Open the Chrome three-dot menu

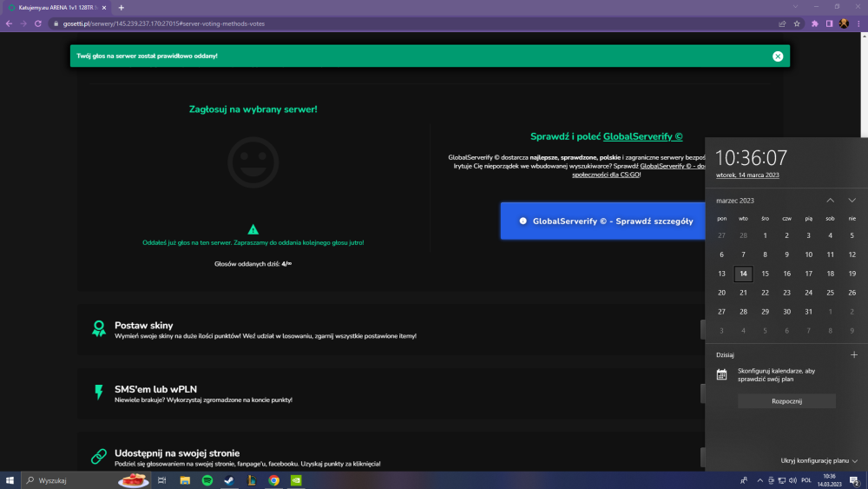(x=858, y=23)
